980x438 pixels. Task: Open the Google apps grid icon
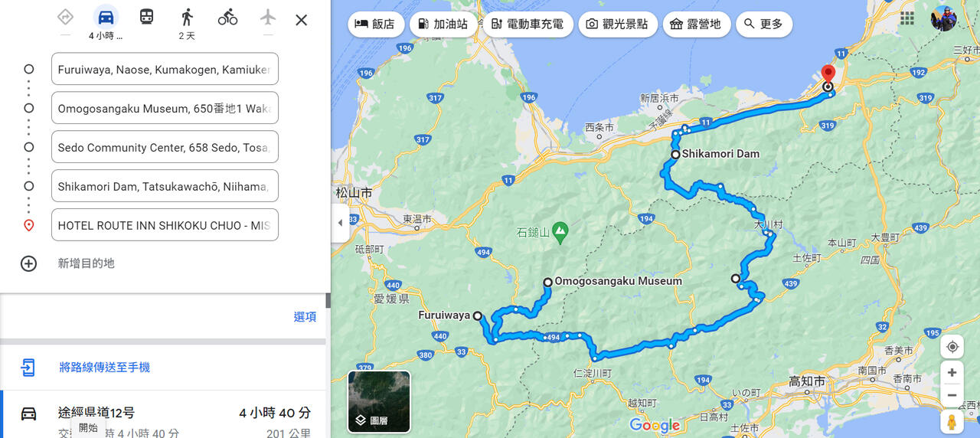pos(907,18)
